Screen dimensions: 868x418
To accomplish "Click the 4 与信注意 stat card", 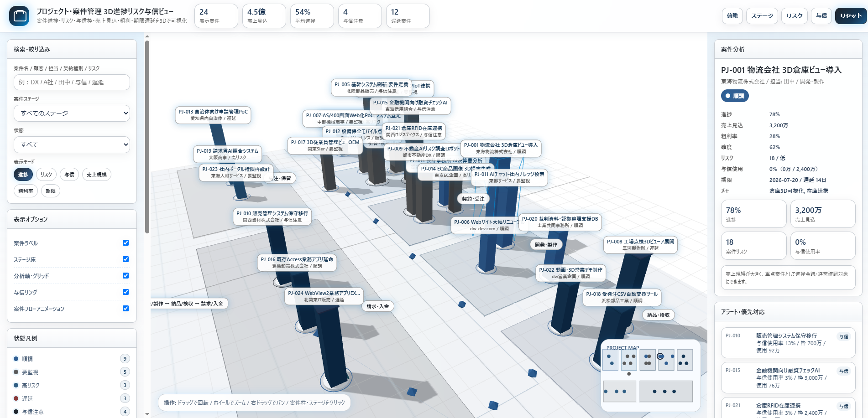I will (x=360, y=16).
